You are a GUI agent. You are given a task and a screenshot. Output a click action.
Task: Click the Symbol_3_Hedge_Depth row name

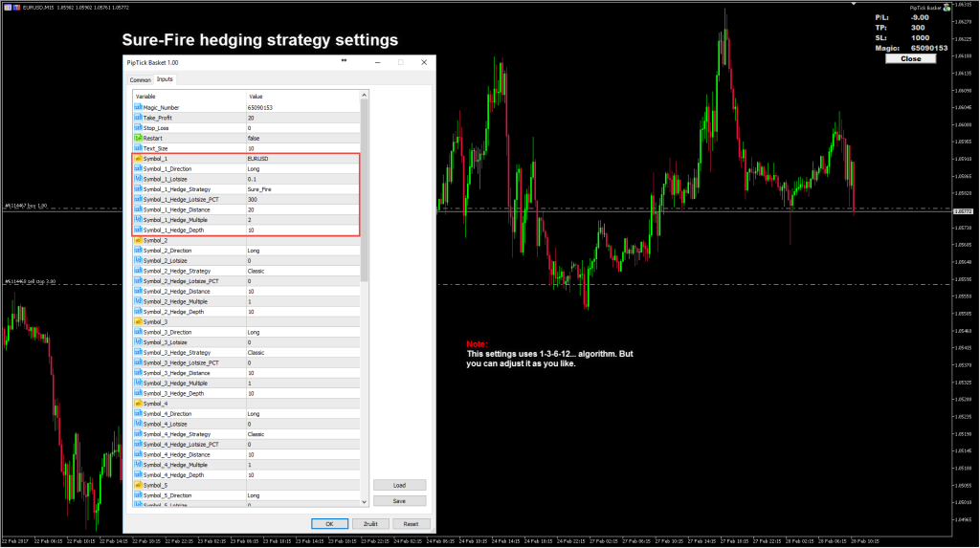tap(173, 393)
